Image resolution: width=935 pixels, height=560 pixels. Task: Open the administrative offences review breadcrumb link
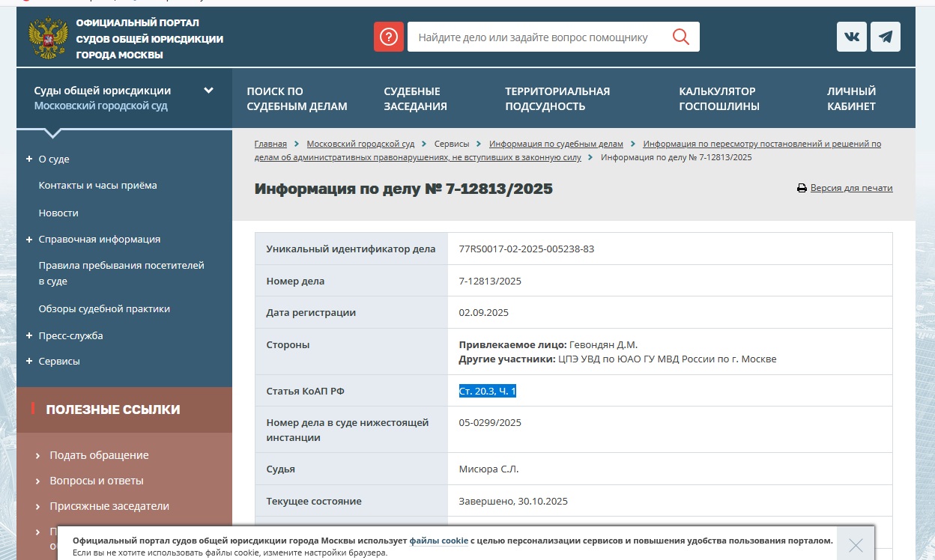568,150
